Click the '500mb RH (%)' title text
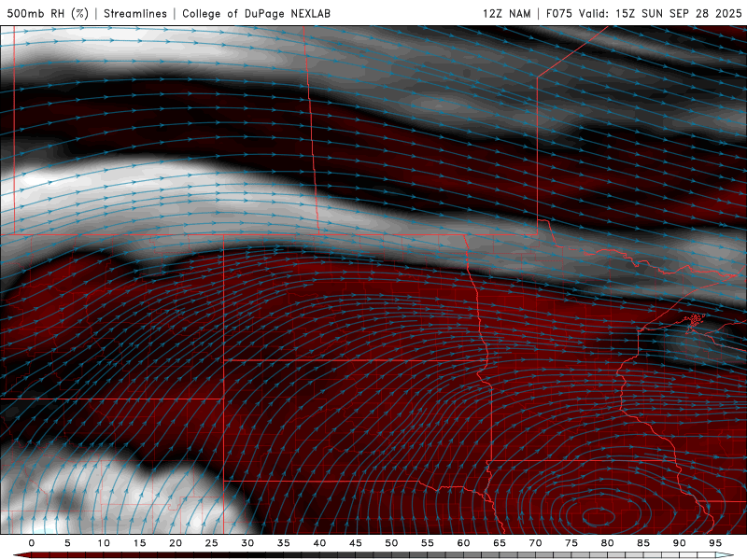 coord(48,13)
